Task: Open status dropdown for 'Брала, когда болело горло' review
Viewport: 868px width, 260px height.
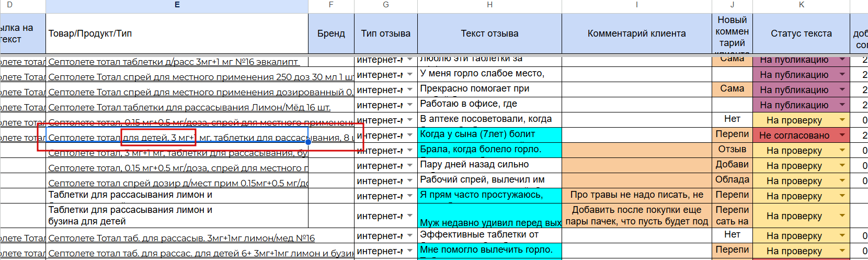Action: pyautogui.click(x=842, y=151)
